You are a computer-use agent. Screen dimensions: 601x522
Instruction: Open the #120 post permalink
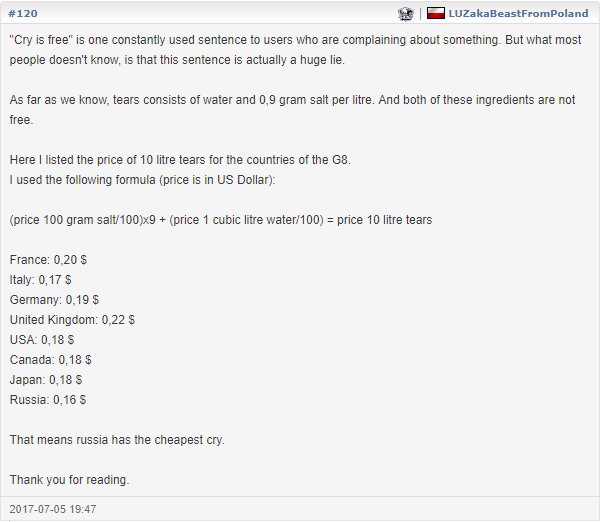tap(23, 13)
